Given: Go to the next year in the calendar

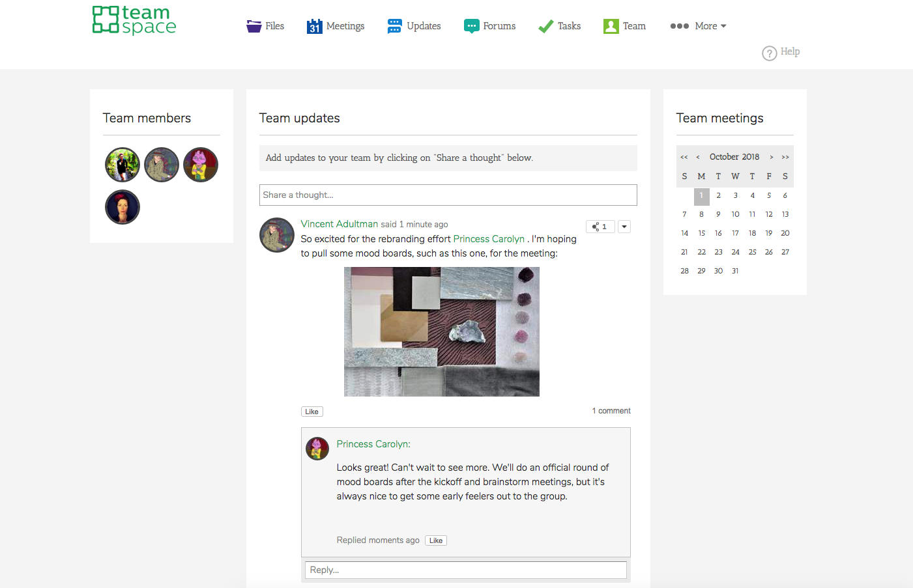Looking at the screenshot, I should 785,157.
